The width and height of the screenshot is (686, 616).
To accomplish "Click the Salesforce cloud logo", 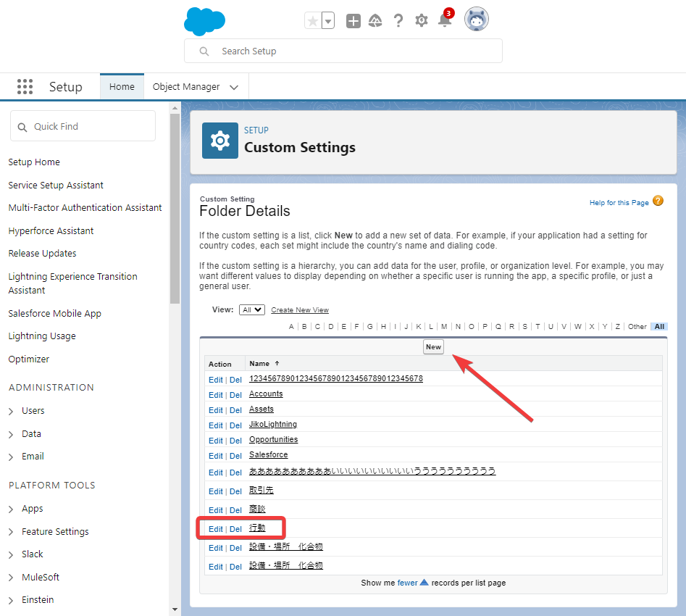I will coord(204,20).
